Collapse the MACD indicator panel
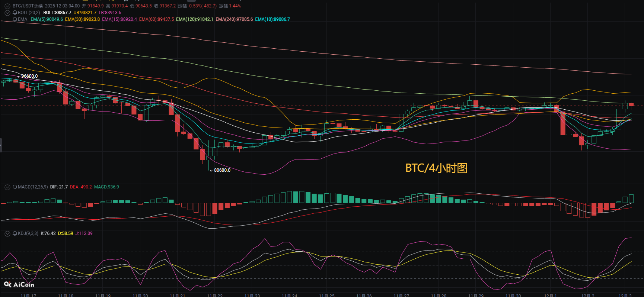 (7, 187)
